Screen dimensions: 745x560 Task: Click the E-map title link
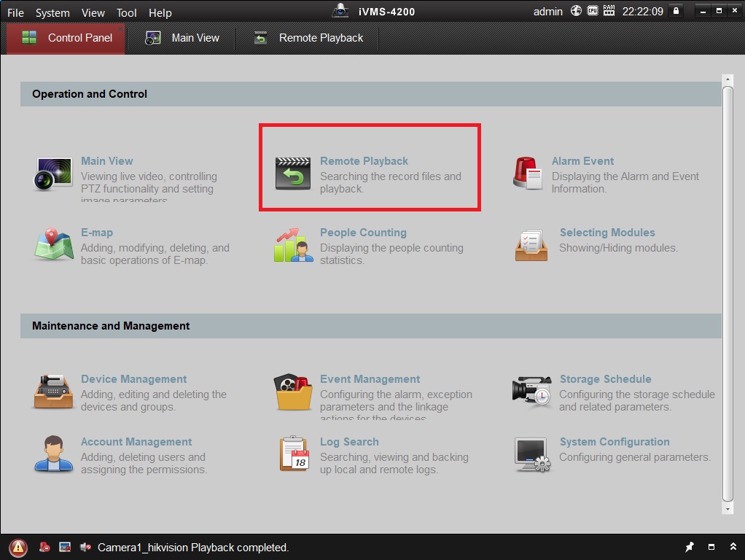tap(97, 233)
